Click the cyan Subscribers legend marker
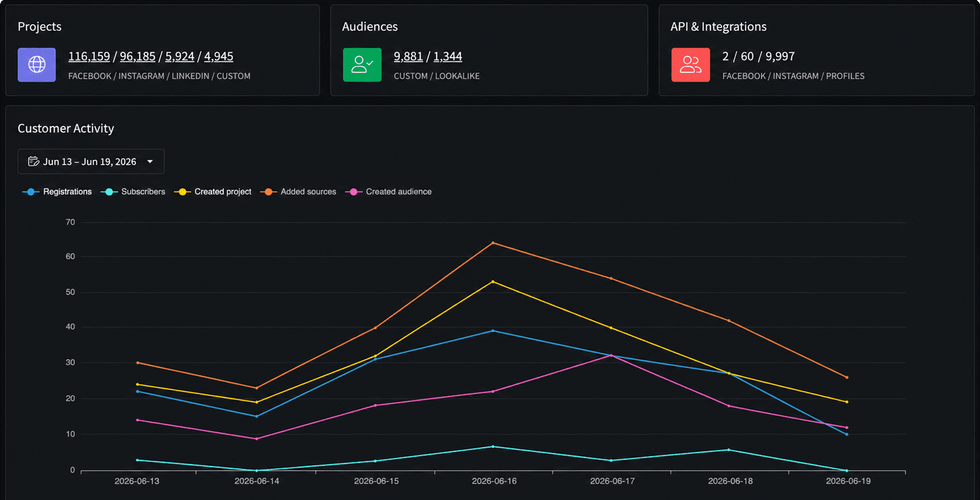 click(109, 192)
